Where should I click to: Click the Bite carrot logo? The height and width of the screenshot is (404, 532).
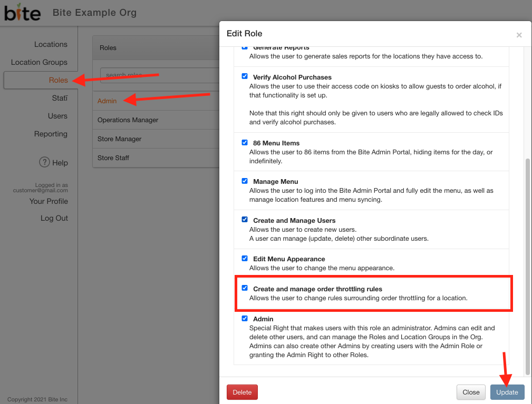(x=22, y=12)
